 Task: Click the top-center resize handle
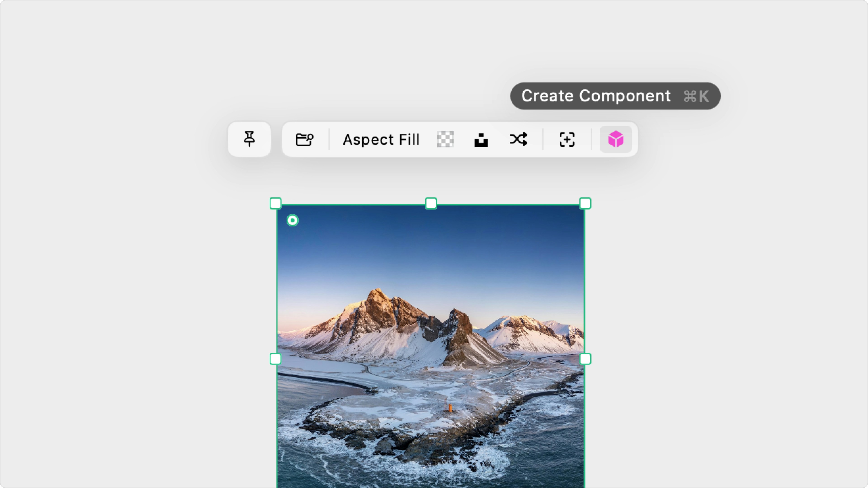pyautogui.click(x=431, y=203)
